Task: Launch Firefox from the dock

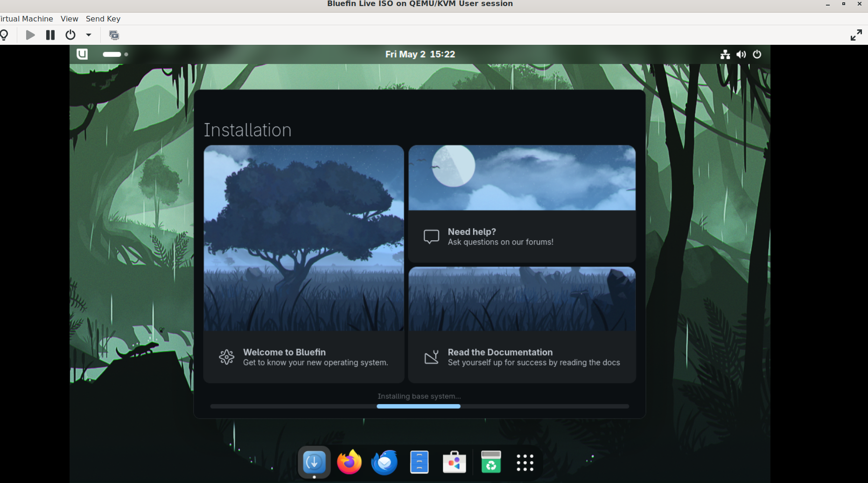Action: pyautogui.click(x=350, y=462)
